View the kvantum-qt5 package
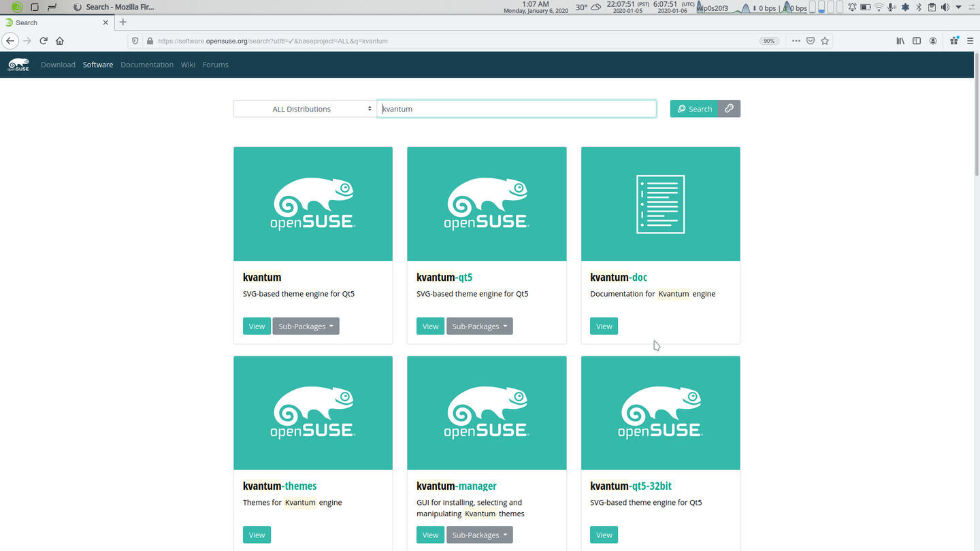This screenshot has width=980, height=551. click(431, 327)
